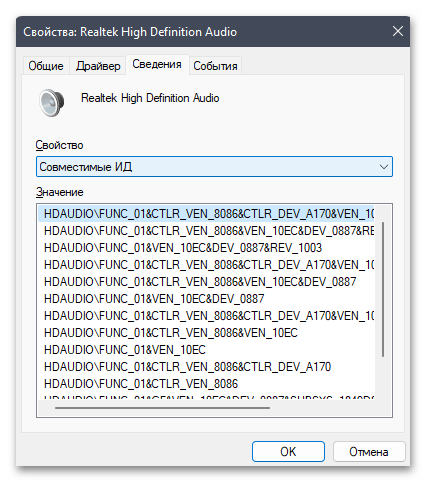Click the speaker device icon
The height and width of the screenshot is (482, 426).
(x=51, y=103)
